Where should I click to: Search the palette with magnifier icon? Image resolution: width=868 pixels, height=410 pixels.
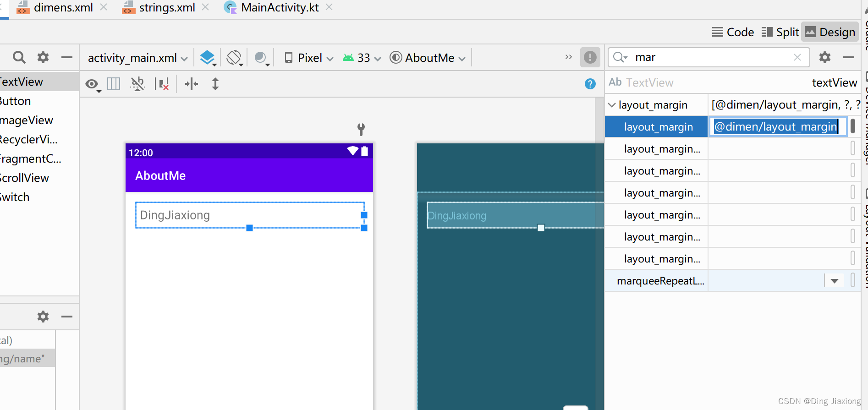pos(19,57)
